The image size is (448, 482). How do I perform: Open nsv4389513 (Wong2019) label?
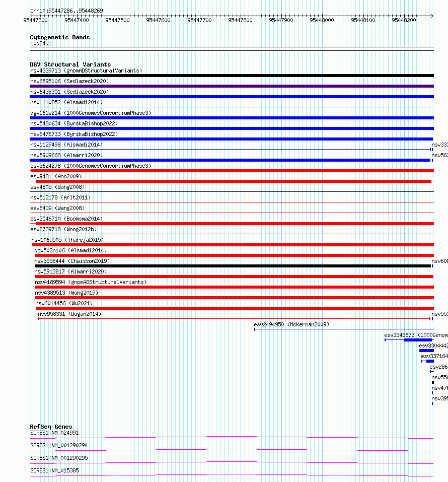click(x=66, y=293)
